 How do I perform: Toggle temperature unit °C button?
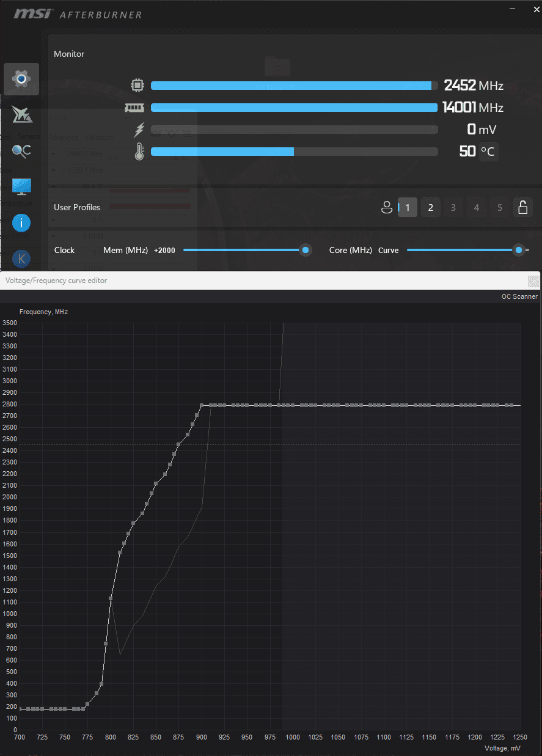tap(488, 151)
